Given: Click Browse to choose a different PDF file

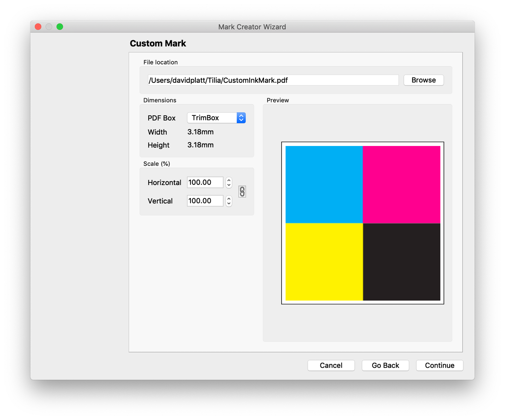Looking at the screenshot, I should (x=423, y=80).
